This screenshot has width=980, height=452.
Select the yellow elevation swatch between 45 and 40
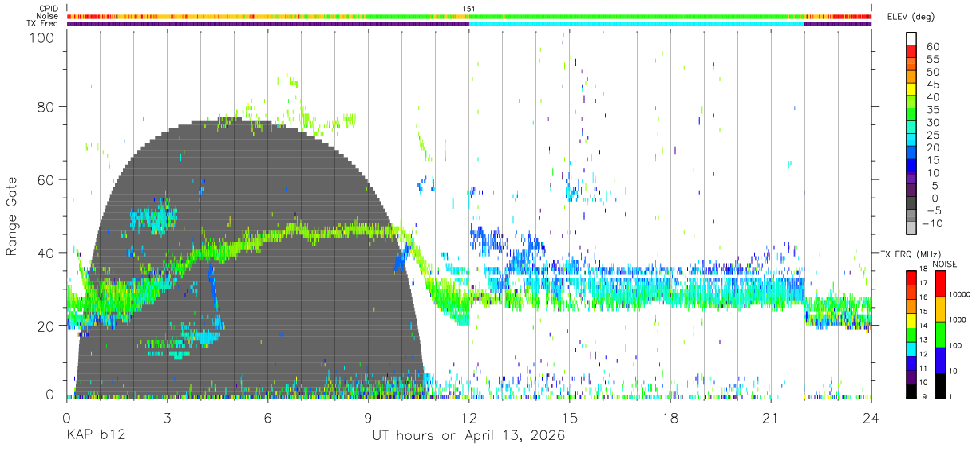pyautogui.click(x=912, y=88)
